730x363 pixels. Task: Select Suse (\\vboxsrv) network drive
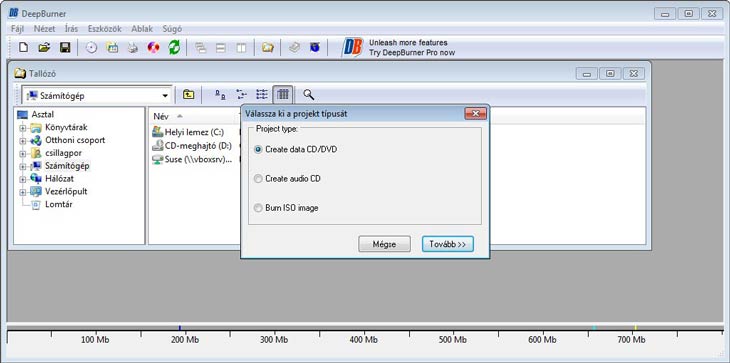[x=192, y=159]
